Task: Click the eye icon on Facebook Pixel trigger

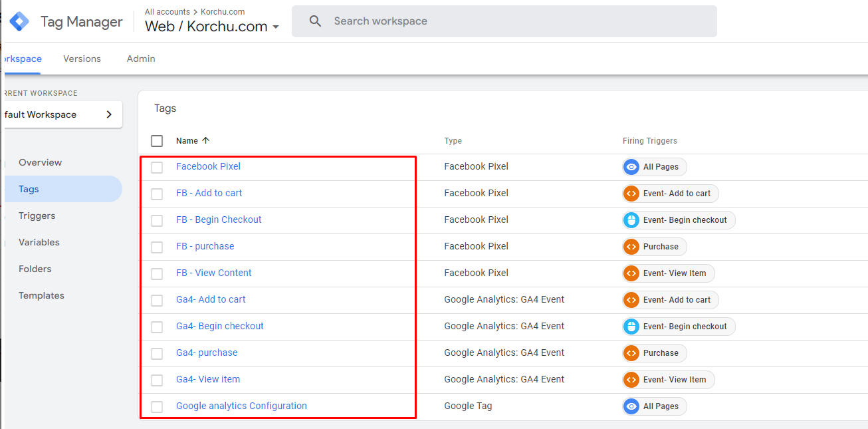Action: coord(631,167)
